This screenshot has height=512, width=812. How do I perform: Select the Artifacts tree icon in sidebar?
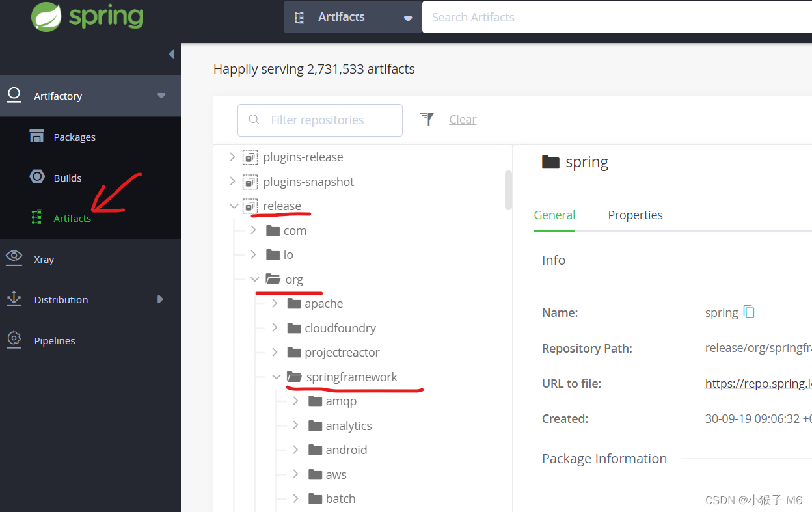coord(37,217)
